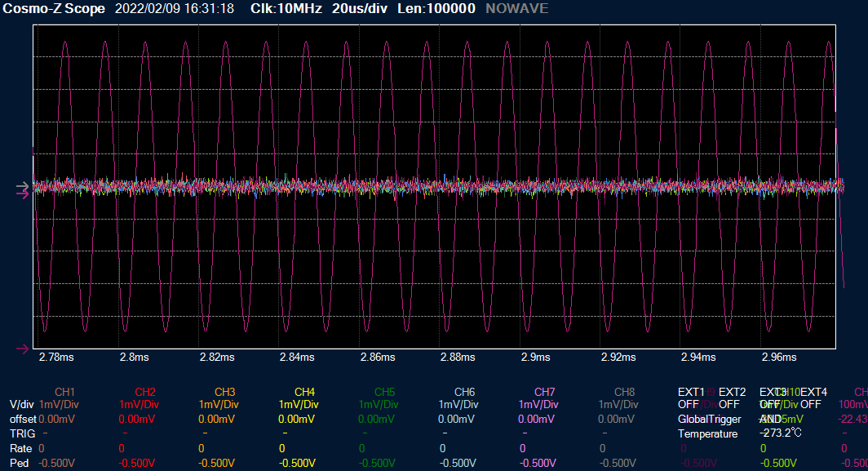
Task: Select the CH7 channel label
Action: [544, 392]
